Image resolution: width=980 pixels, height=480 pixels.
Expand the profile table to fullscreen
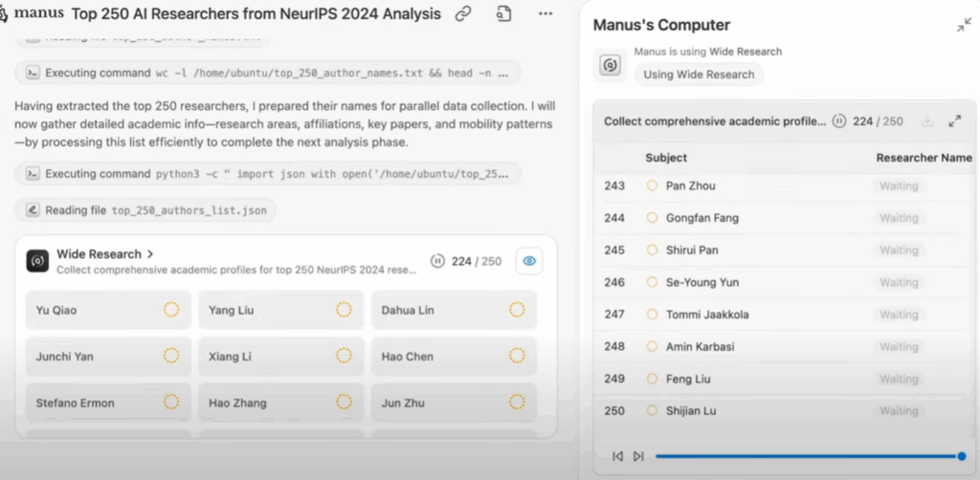pos(954,121)
